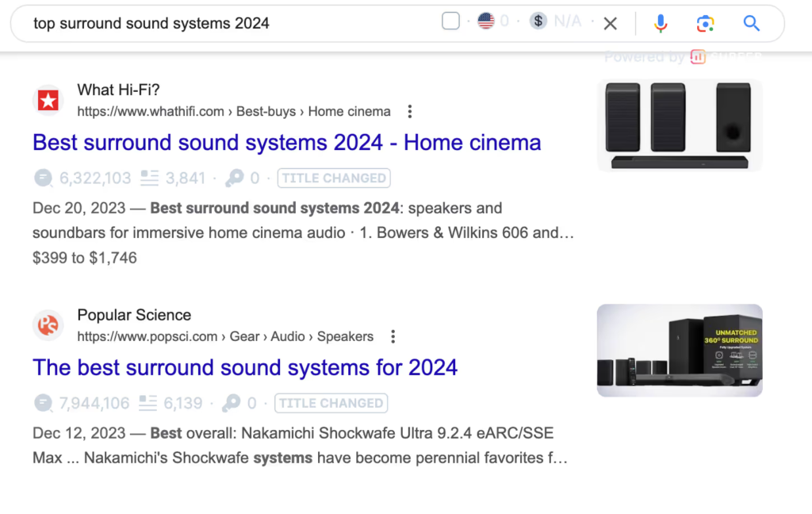Screen dimensions: 812x514
Task: Click the whathifi.com URL breadcrumb
Action: pyautogui.click(x=234, y=111)
